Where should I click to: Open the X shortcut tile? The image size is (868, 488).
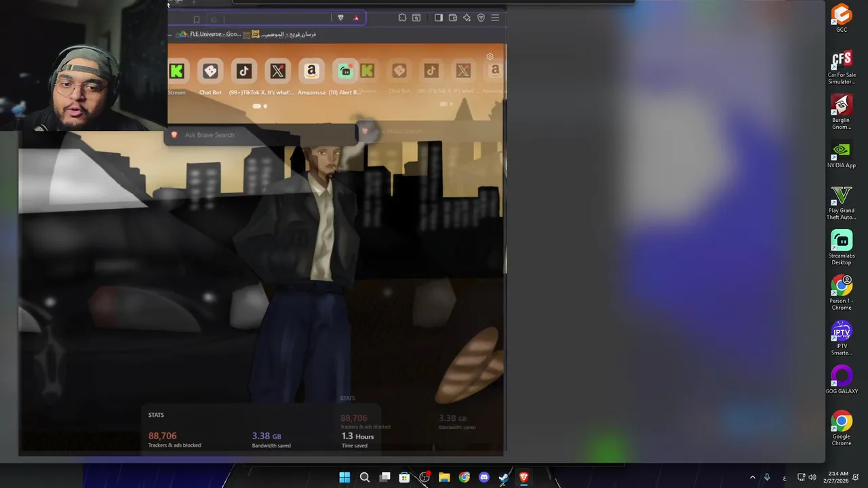point(277,71)
